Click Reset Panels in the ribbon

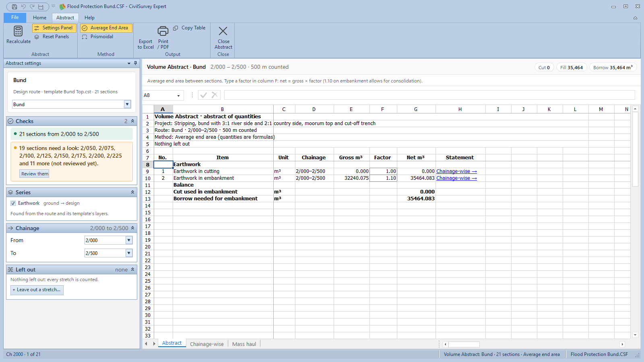pos(52,37)
